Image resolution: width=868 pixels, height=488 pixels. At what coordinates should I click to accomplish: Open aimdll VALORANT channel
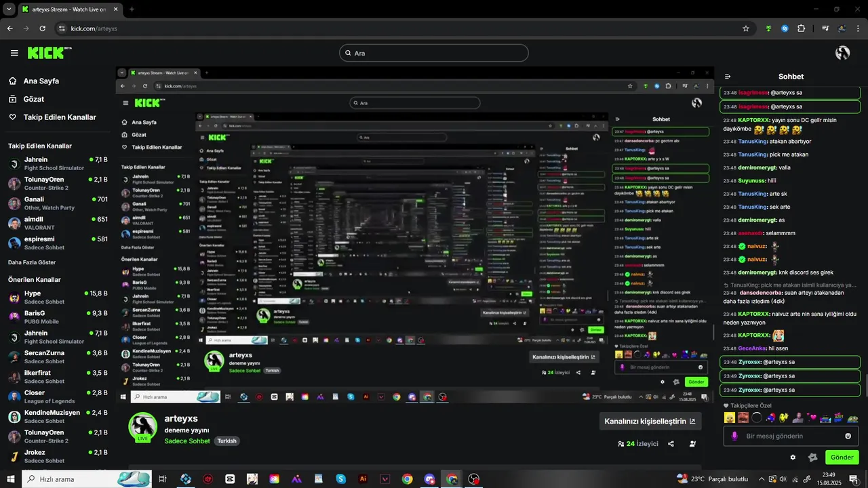click(58, 223)
